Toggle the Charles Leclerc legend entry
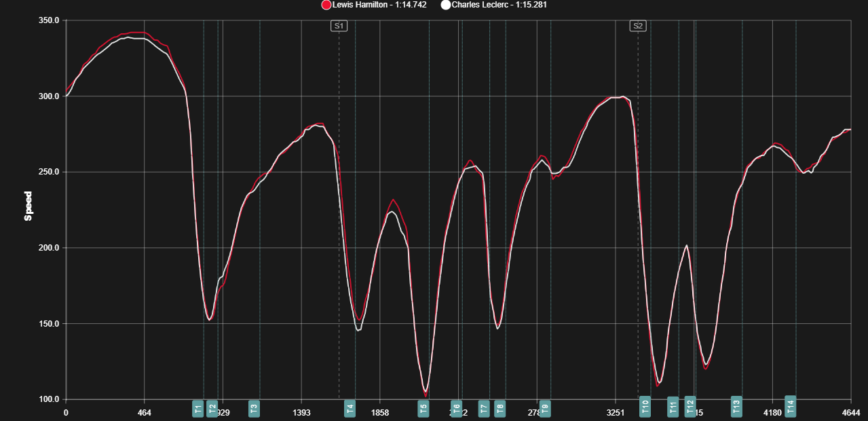This screenshot has height=421, width=868. [x=494, y=5]
